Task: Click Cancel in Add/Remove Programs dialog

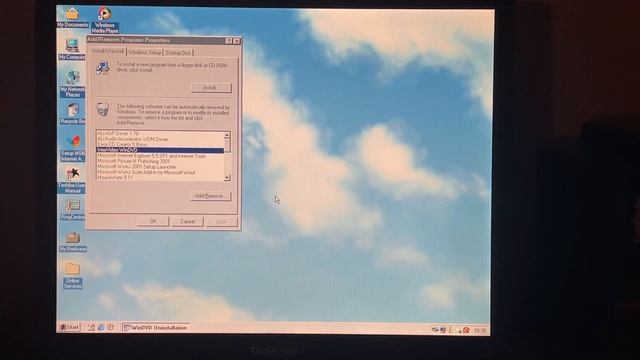Action: (x=187, y=221)
